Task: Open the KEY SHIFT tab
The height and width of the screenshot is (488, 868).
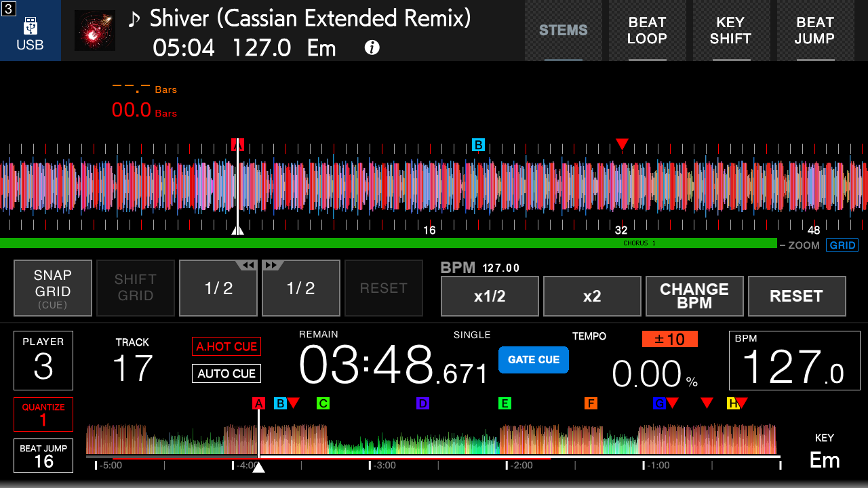Action: click(730, 30)
